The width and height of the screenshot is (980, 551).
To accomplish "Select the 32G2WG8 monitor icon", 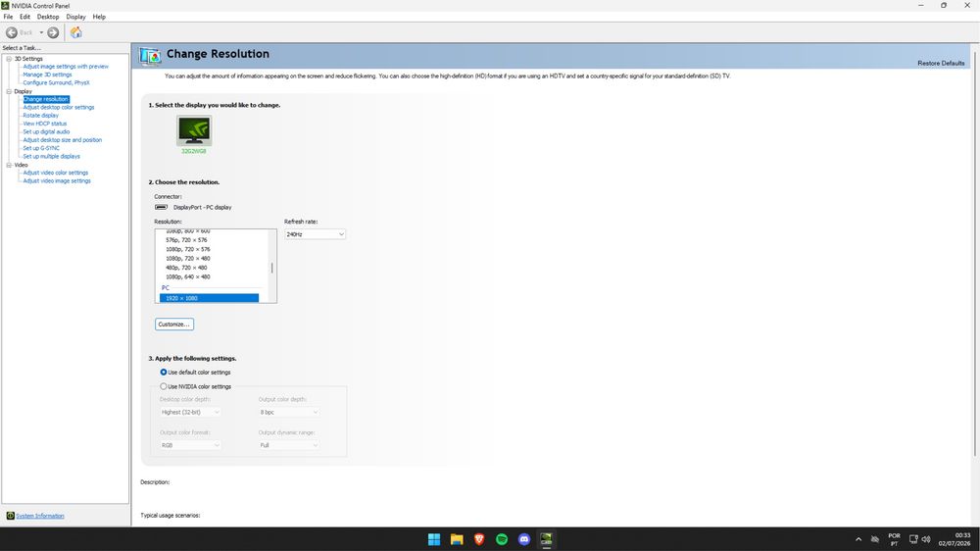I will coord(194,130).
